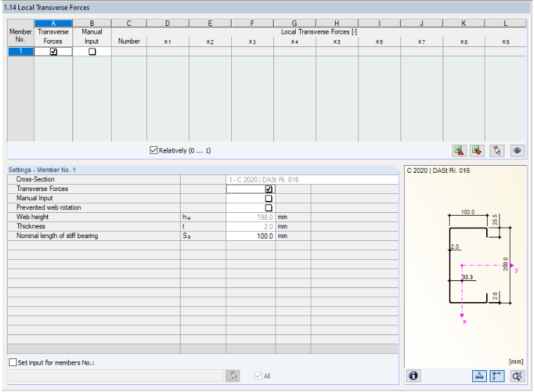Screen dimensions: 534x392
Task: Click the members number input field
Action: point(116,376)
